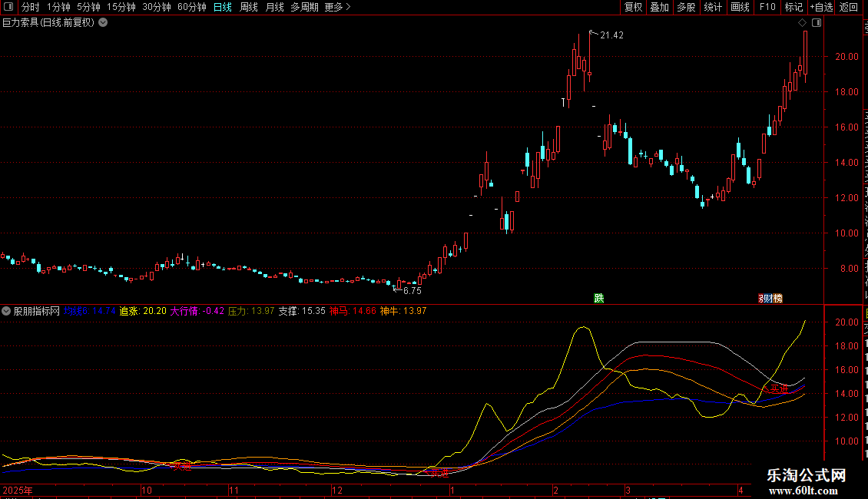Click month 2 on the time axis
The width and height of the screenshot is (868, 499).
coord(555,491)
